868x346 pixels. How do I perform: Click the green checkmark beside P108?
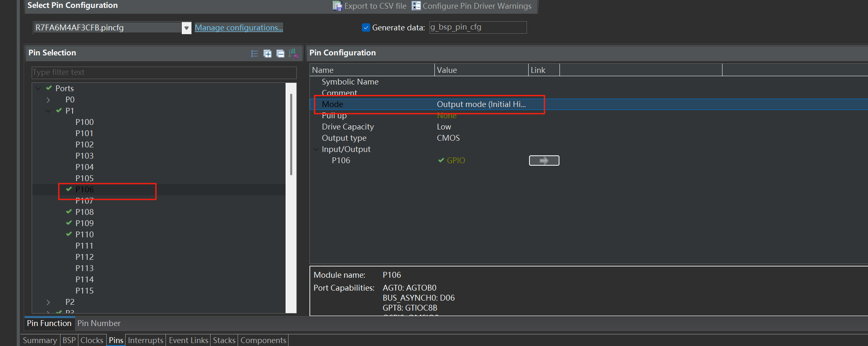(x=69, y=212)
